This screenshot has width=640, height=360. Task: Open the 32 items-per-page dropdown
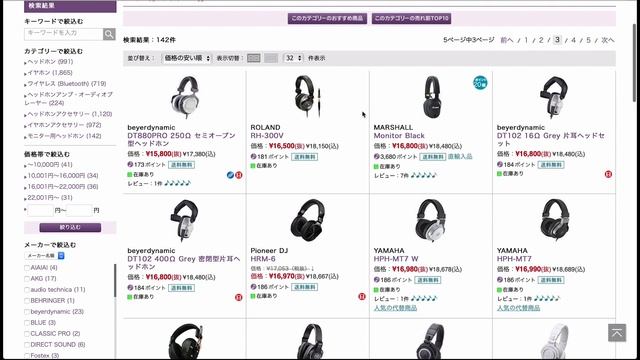293,58
